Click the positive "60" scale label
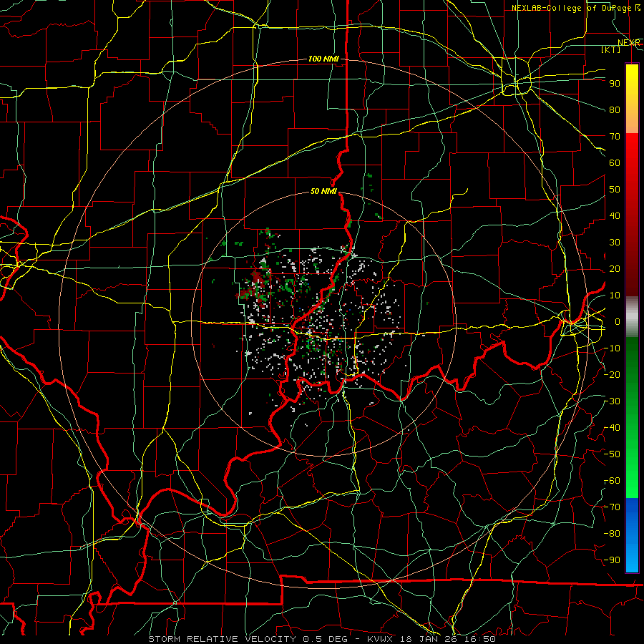Image resolution: width=644 pixels, height=644 pixels. [x=615, y=162]
